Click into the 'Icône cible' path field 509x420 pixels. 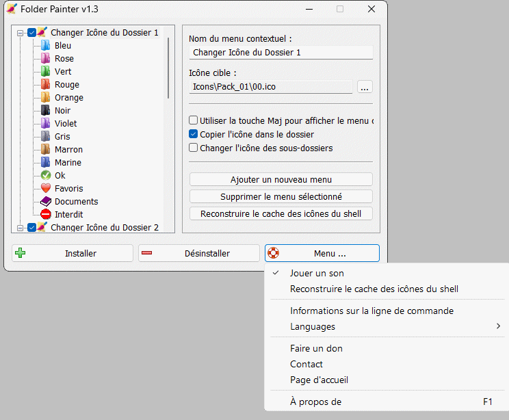pyautogui.click(x=271, y=87)
